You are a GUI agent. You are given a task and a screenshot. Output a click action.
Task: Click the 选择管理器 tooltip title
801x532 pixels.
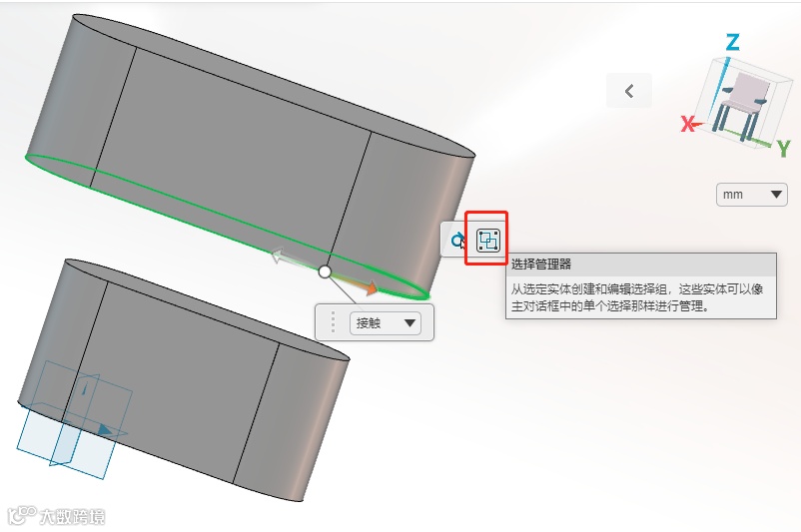click(x=541, y=264)
